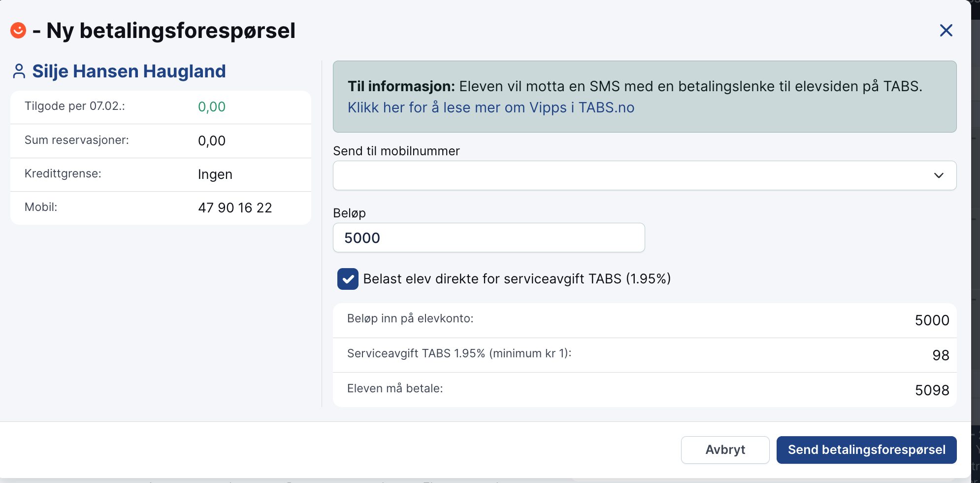
Task: Click the Eleven må betale total 5098
Action: [x=932, y=390]
